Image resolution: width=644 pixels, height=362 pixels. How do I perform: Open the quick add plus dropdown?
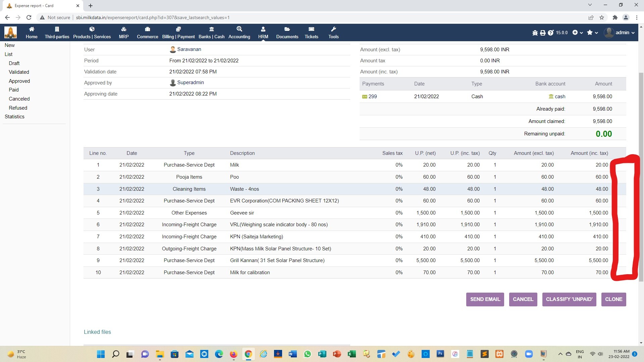coord(577,33)
